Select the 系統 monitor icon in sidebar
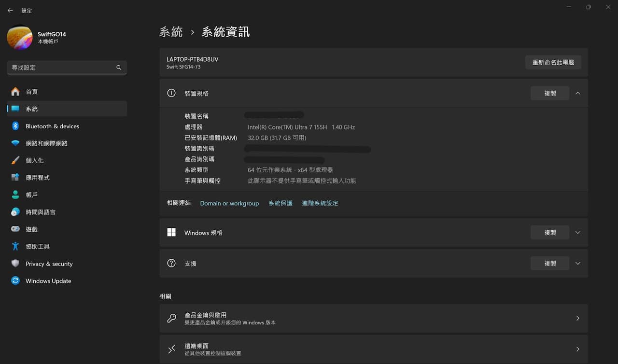 click(15, 109)
